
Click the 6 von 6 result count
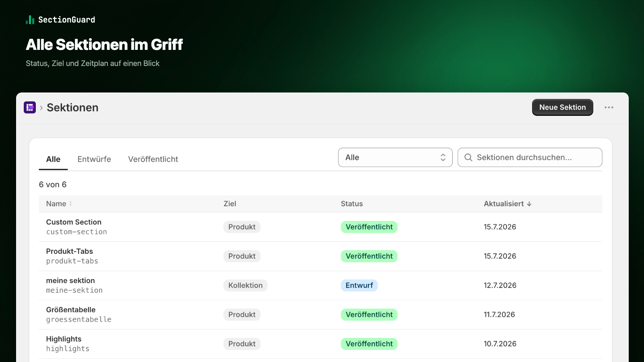pos(53,185)
